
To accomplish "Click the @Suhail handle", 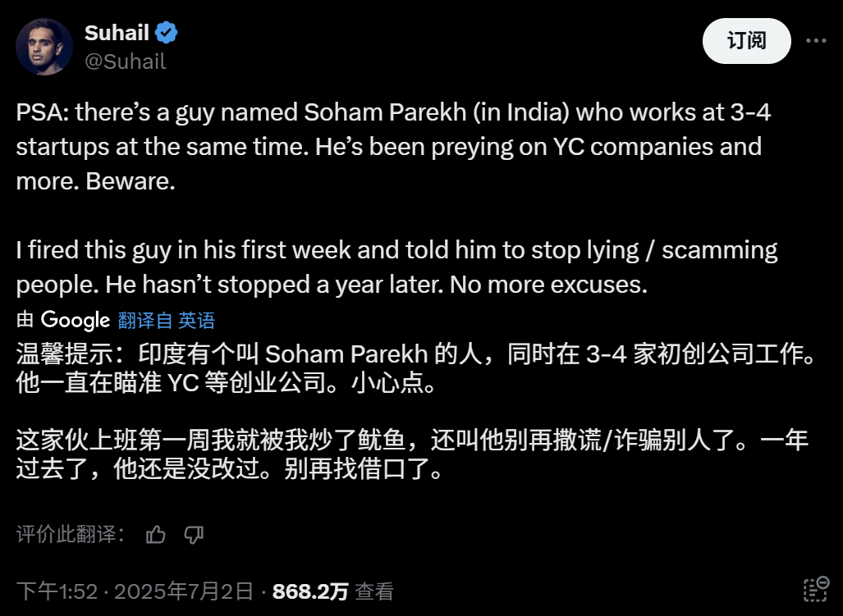I will coord(125,62).
